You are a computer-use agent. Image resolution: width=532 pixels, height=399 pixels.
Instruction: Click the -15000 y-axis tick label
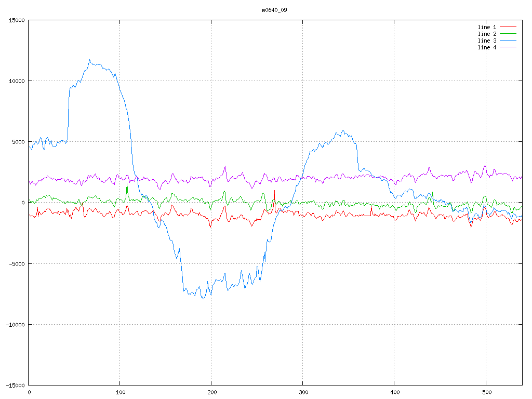[15, 385]
